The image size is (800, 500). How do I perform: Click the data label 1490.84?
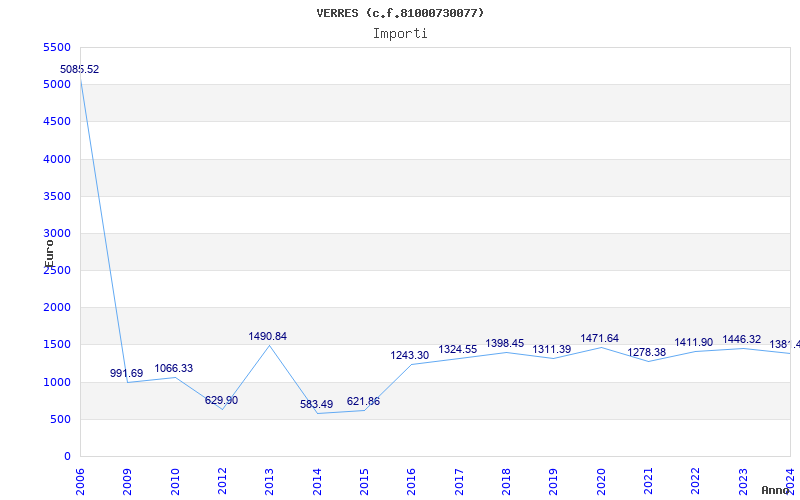click(268, 336)
